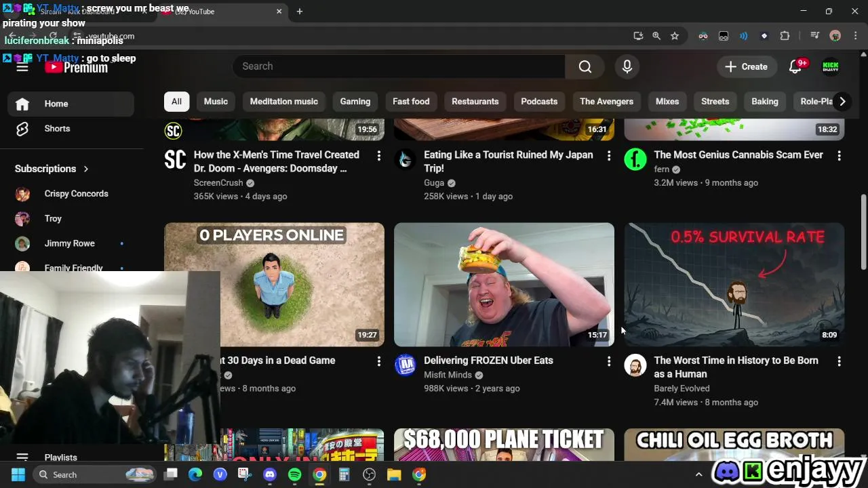The height and width of the screenshot is (488, 868).
Task: Open video The Most Genius Cannabis Scam Ever
Action: (738, 155)
